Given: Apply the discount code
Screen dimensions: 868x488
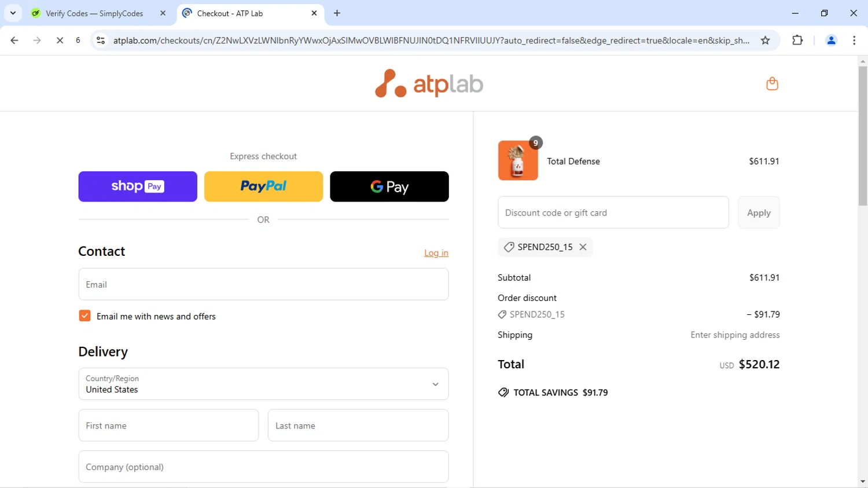Looking at the screenshot, I should (759, 212).
